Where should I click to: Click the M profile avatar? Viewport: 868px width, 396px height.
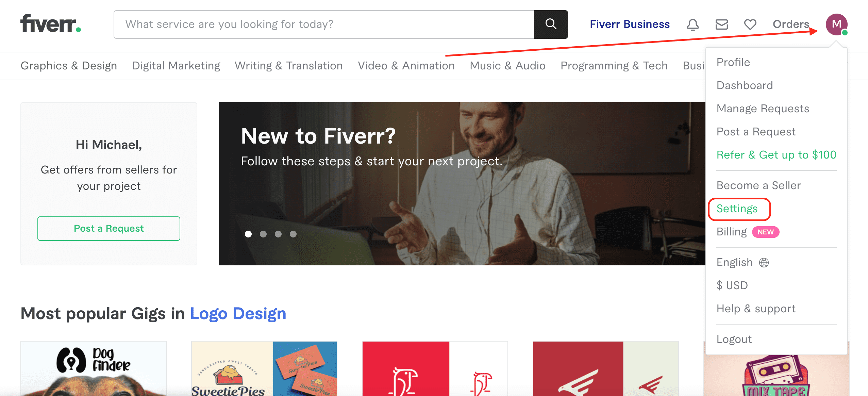836,24
